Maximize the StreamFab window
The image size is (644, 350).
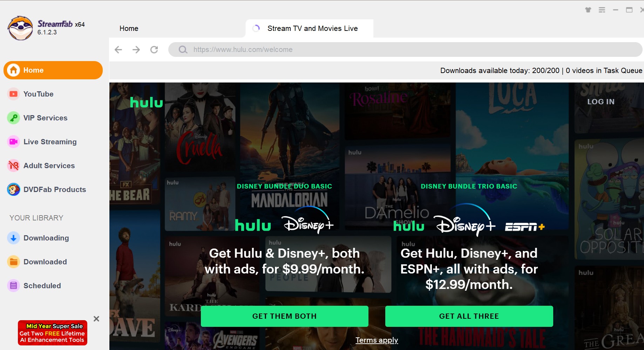pyautogui.click(x=629, y=10)
